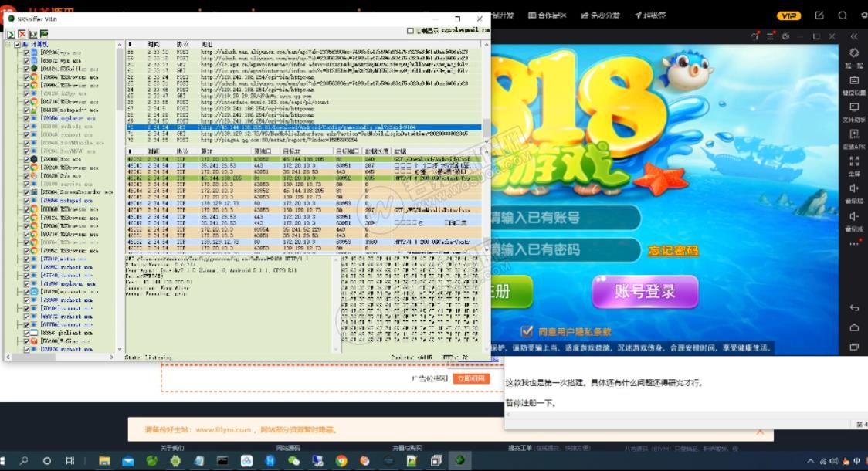The height and width of the screenshot is (471, 868).
Task: Select interface.music.163.com request row
Action: tap(304, 103)
